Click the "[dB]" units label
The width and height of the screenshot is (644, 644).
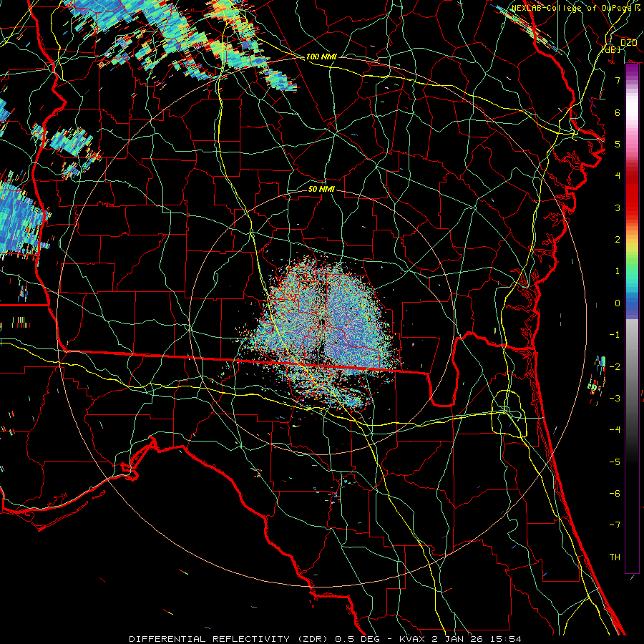click(x=610, y=49)
